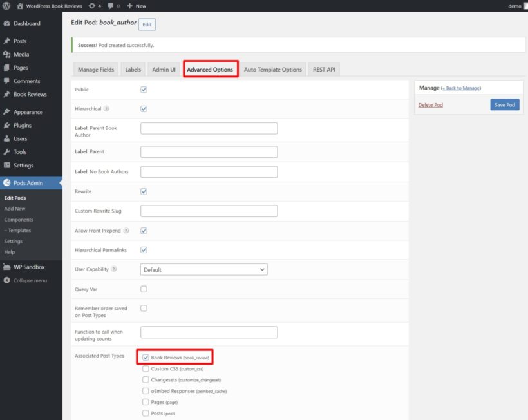The width and height of the screenshot is (528, 420).
Task: Click the WordPress logo in admin bar
Action: pyautogui.click(x=6, y=6)
